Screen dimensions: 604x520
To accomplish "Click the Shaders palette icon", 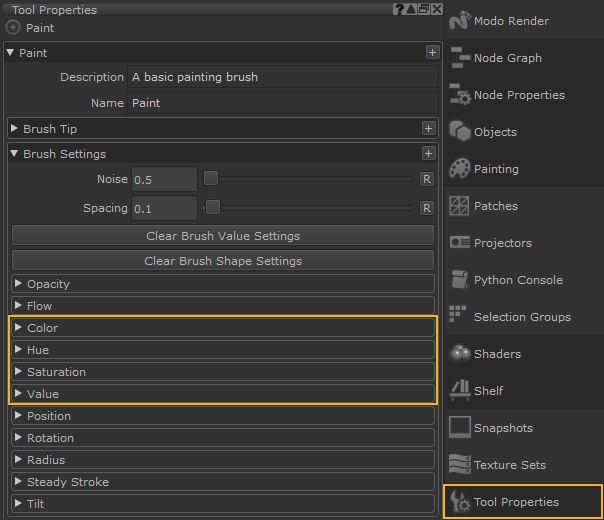I will (x=460, y=354).
